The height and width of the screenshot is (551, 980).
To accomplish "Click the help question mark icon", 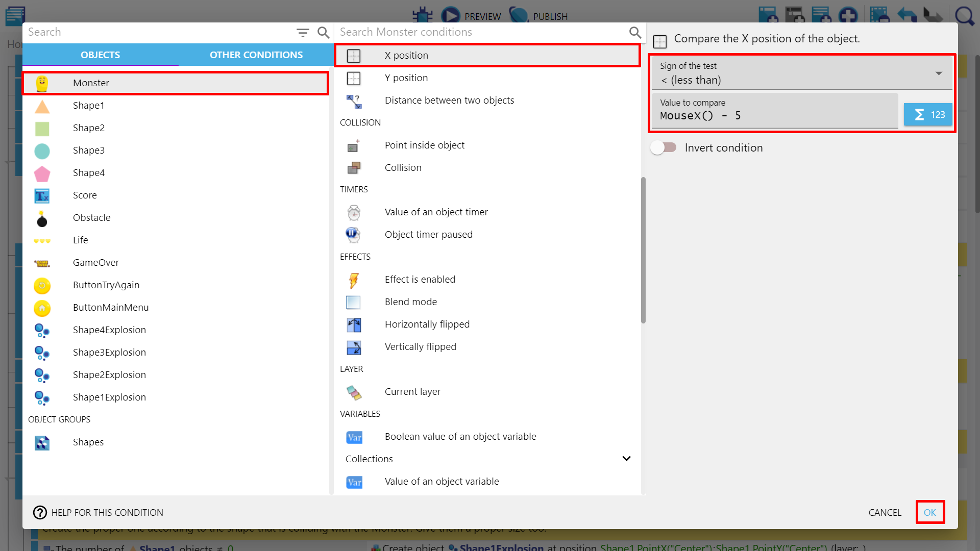I will (40, 512).
